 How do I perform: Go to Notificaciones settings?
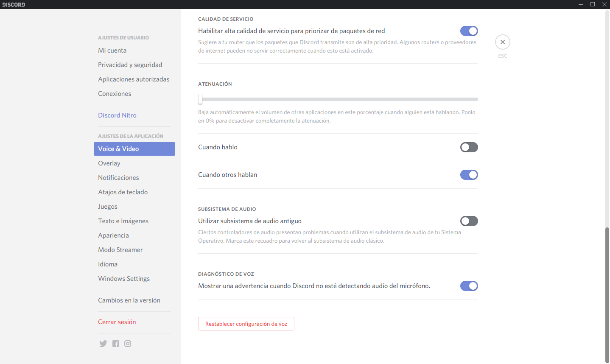134,178
